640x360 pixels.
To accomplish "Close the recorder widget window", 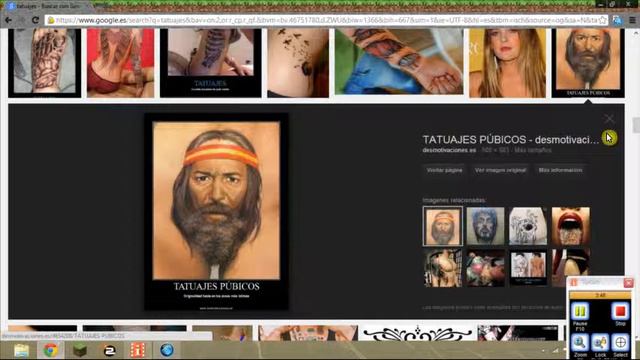I will [628, 282].
